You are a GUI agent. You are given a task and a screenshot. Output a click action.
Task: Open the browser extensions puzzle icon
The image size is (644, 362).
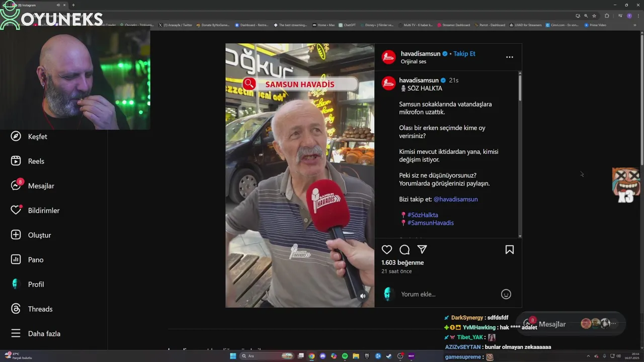pos(607,16)
